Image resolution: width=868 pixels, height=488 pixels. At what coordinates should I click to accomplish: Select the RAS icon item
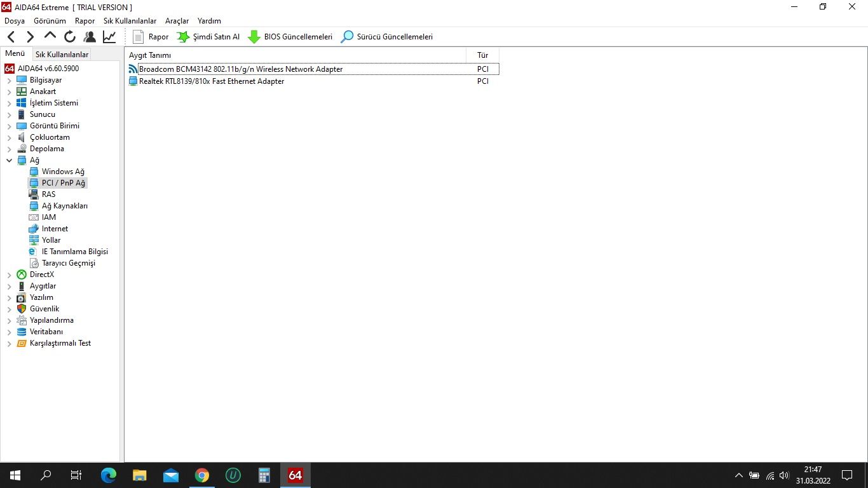point(34,194)
